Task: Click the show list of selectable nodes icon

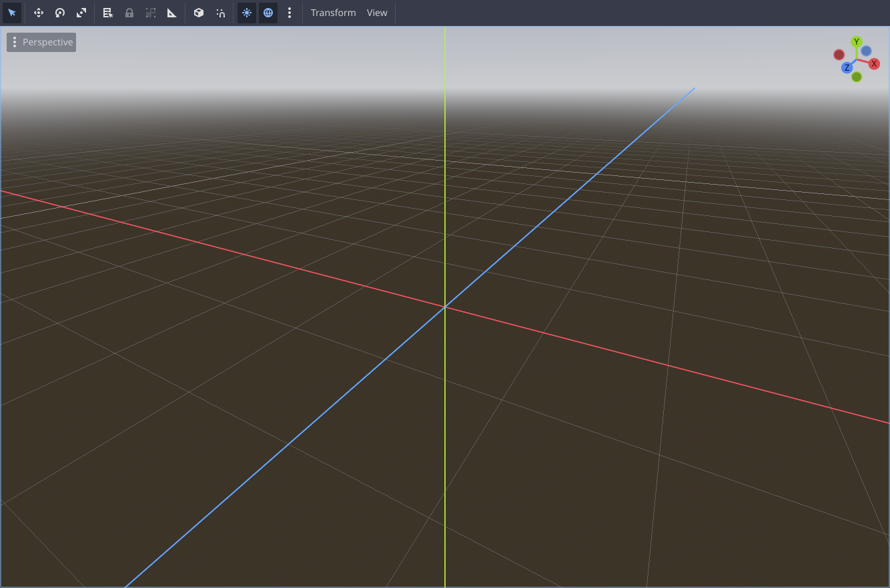Action: 108,13
